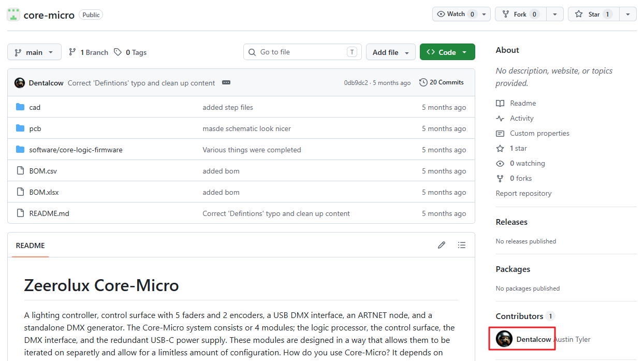Click the 1 star link

(x=511, y=148)
